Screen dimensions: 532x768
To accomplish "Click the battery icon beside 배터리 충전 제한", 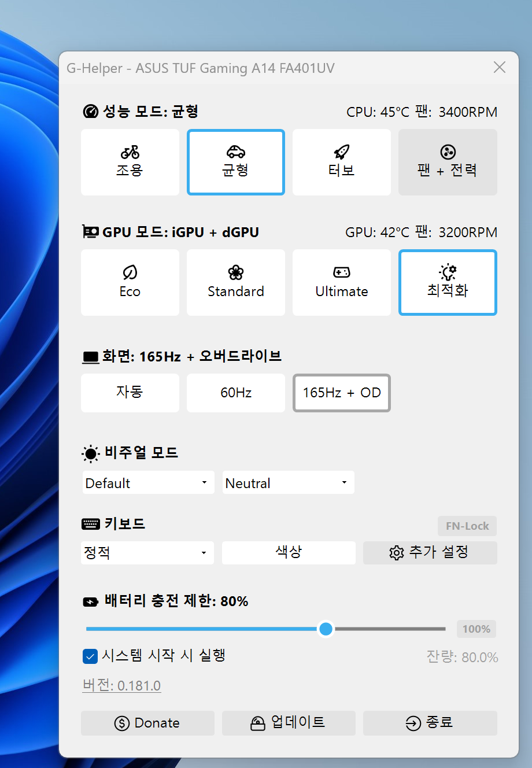I will 91,602.
